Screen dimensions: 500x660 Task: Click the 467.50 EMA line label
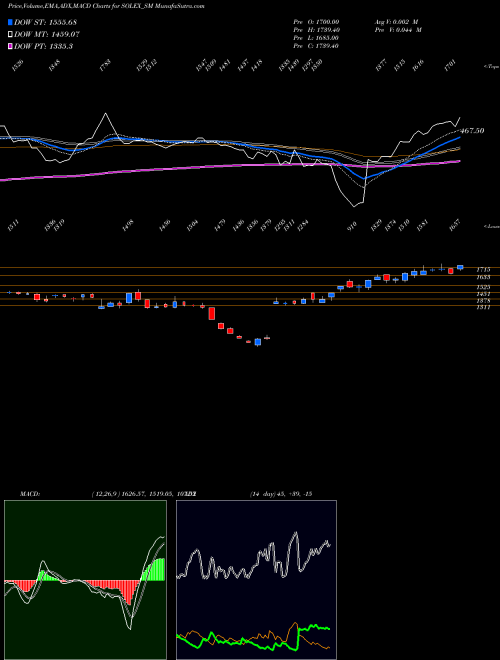[x=473, y=131]
